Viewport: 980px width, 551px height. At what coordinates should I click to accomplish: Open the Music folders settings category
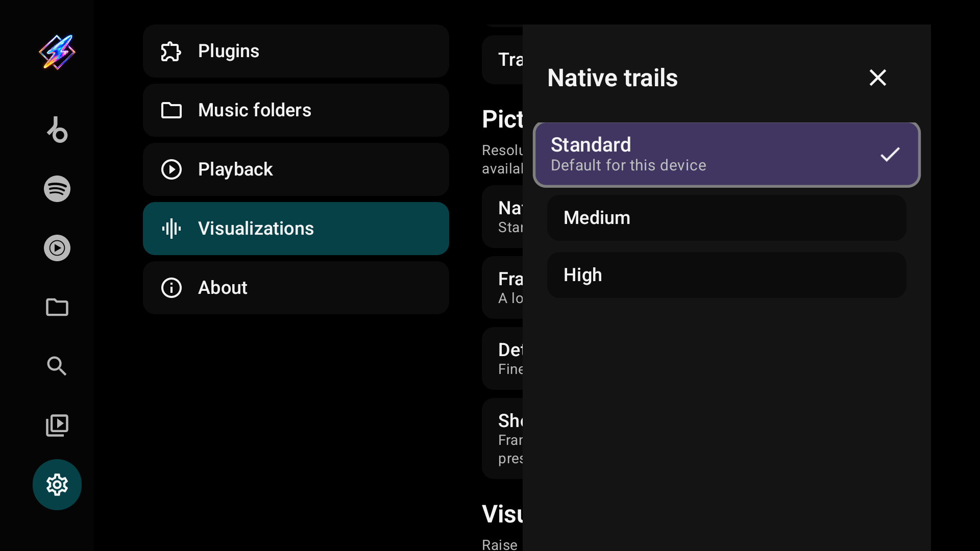point(296,110)
